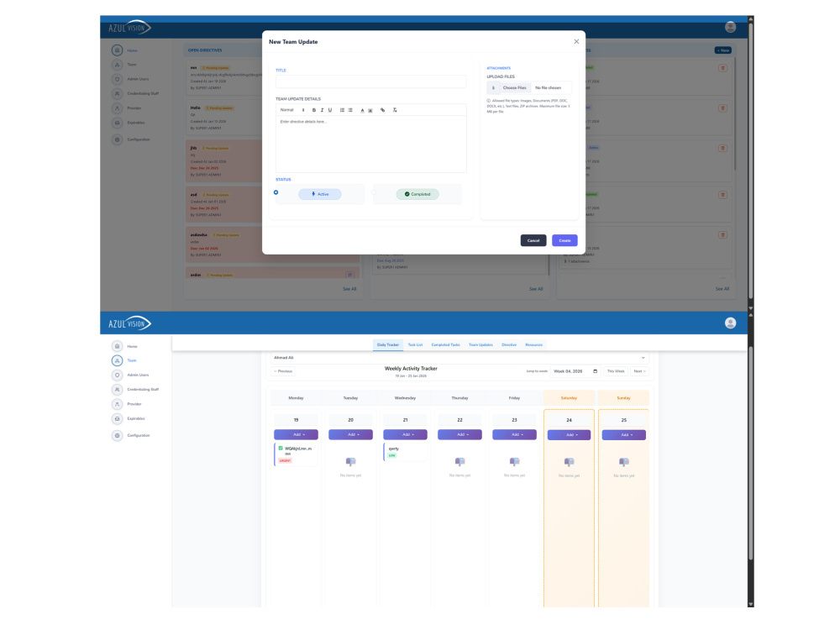Open the Hello directive card behind the dialog
840x630 pixels.
pos(226,118)
